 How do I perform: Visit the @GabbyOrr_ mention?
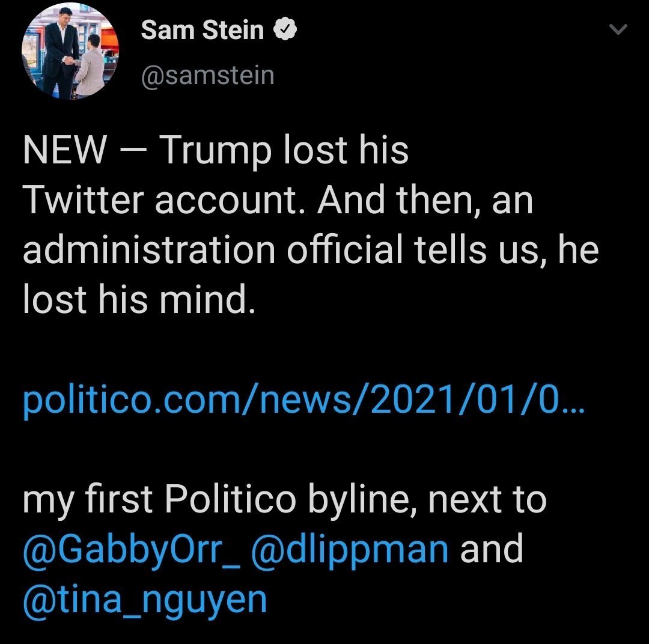(x=132, y=550)
